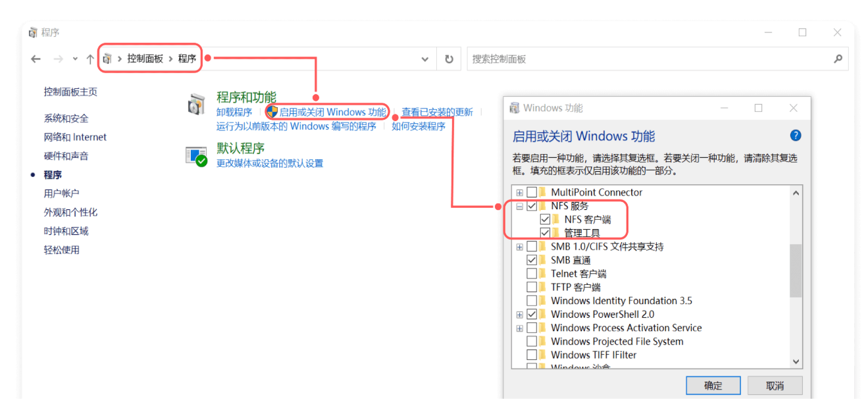Go up one level with the up arrow
Image resolution: width=868 pixels, height=410 pixels.
90,59
